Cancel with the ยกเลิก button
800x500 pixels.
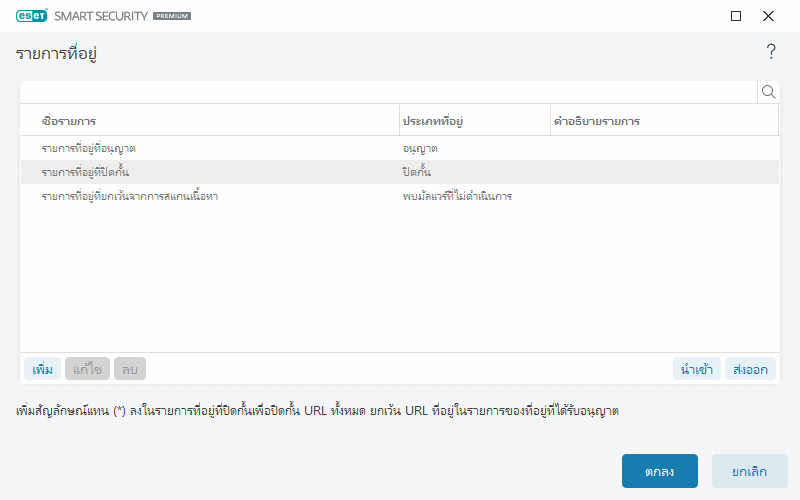(749, 471)
